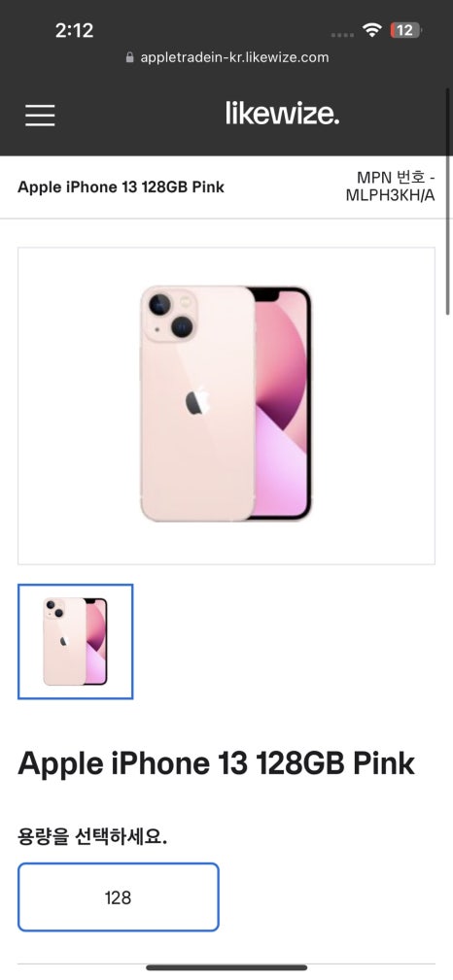The image size is (453, 980).
Task: Tap the battery indicator showing 12
Action: (405, 30)
